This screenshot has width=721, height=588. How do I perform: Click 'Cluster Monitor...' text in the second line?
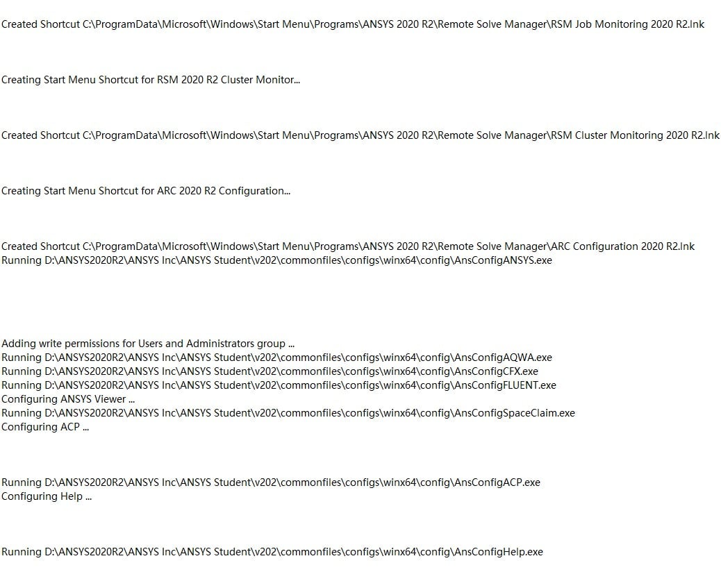pyautogui.click(x=260, y=80)
